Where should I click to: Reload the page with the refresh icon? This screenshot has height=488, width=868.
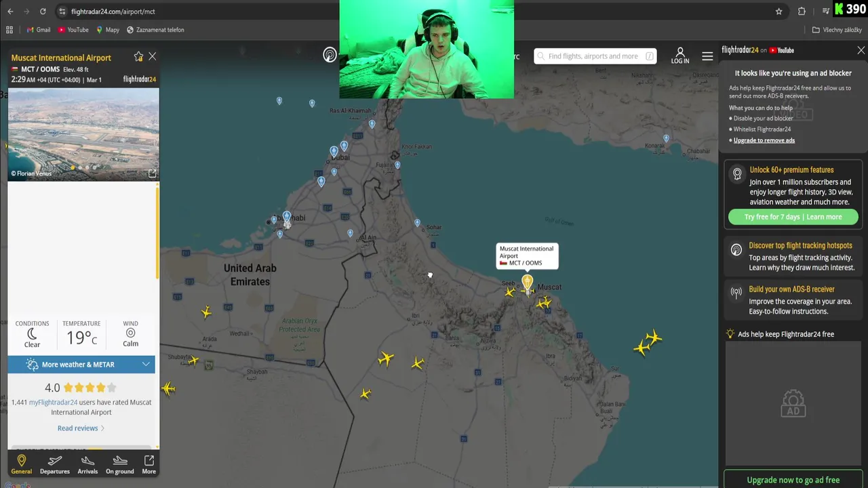pyautogui.click(x=43, y=12)
